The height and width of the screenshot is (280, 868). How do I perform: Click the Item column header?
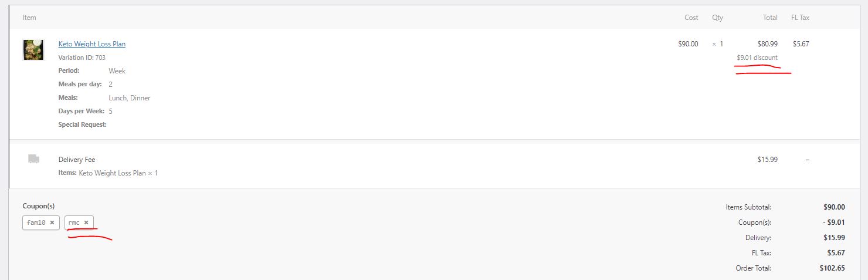[x=29, y=18]
